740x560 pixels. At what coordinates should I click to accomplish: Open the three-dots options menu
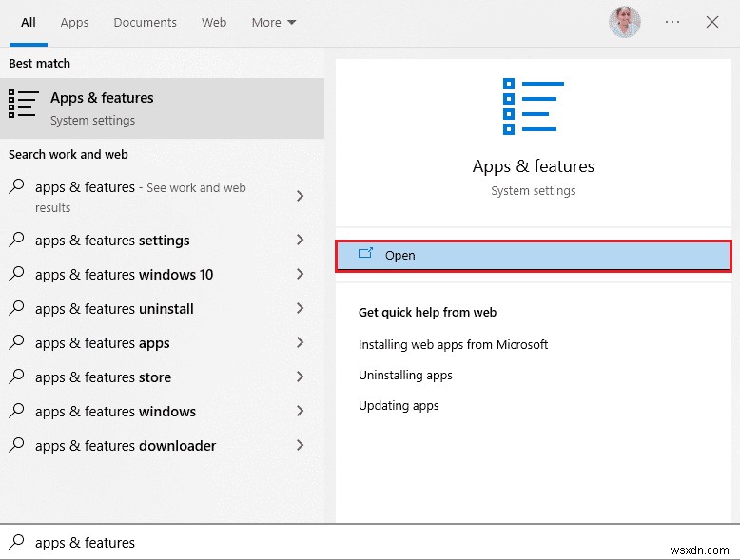coord(672,22)
